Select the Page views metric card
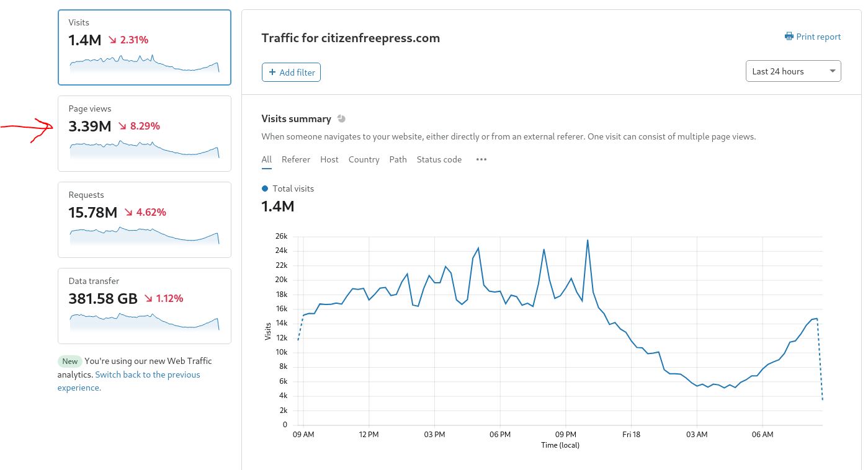Image resolution: width=868 pixels, height=470 pixels. pos(145,133)
